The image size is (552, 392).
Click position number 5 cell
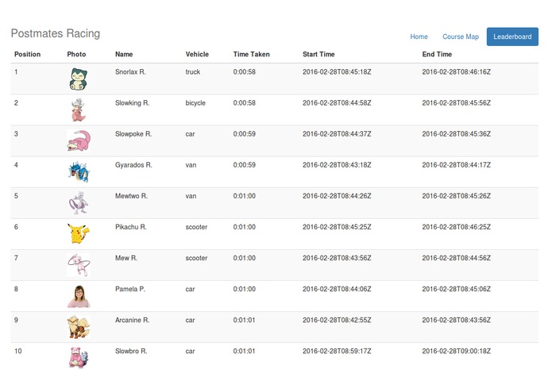[x=16, y=196]
